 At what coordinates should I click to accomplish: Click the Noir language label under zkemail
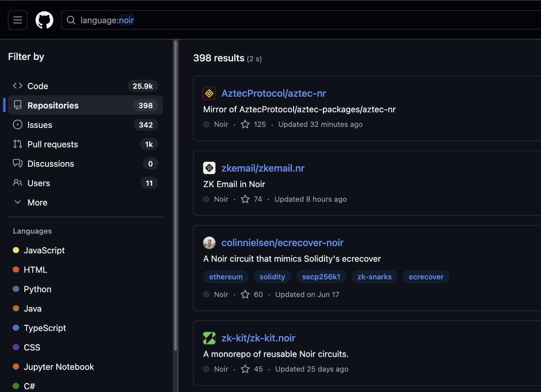pyautogui.click(x=221, y=199)
